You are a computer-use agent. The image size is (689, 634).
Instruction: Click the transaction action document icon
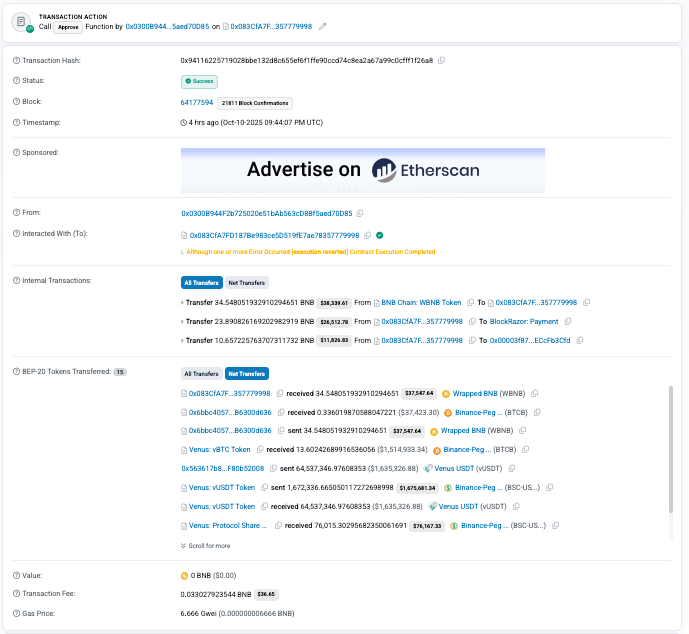click(22, 22)
